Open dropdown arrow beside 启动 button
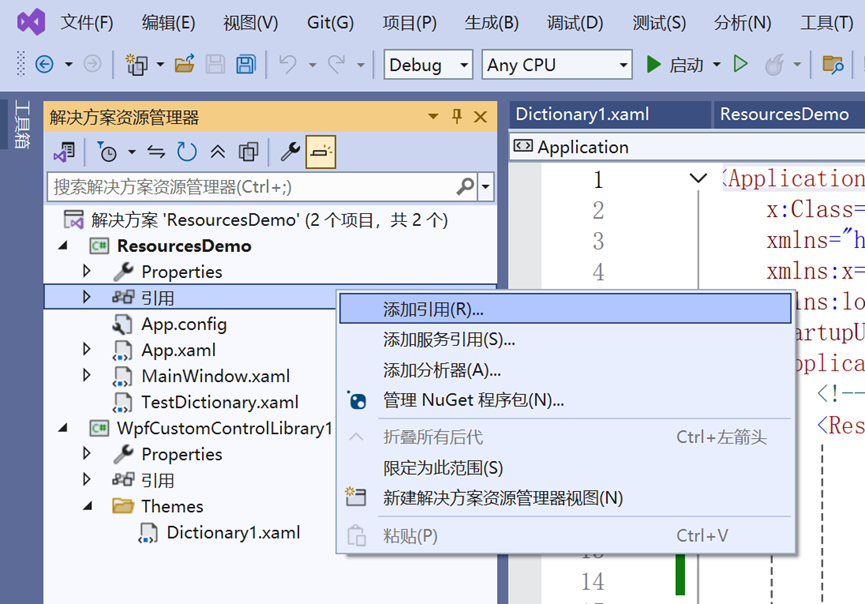The height and width of the screenshot is (604, 865). (717, 65)
